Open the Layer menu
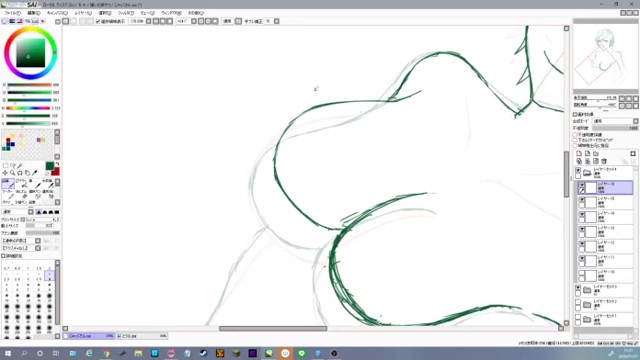This screenshot has width=640, height=360. [83, 13]
